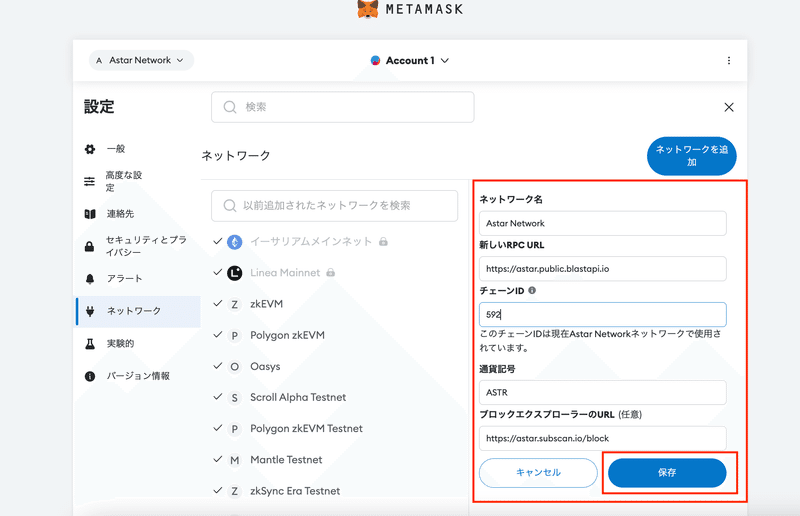The height and width of the screenshot is (516, 800).
Task: Focus the 検索 settings search field
Action: (x=343, y=107)
